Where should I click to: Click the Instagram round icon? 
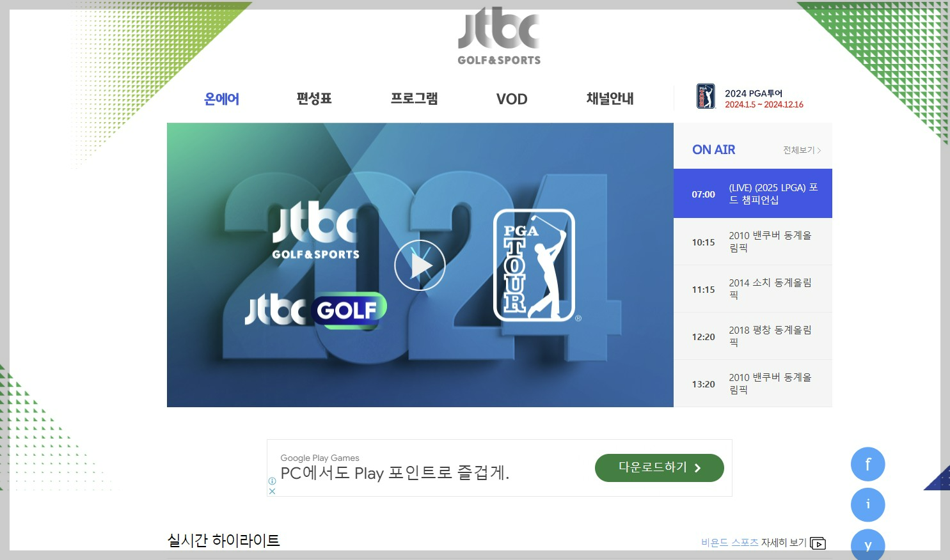coord(868,505)
